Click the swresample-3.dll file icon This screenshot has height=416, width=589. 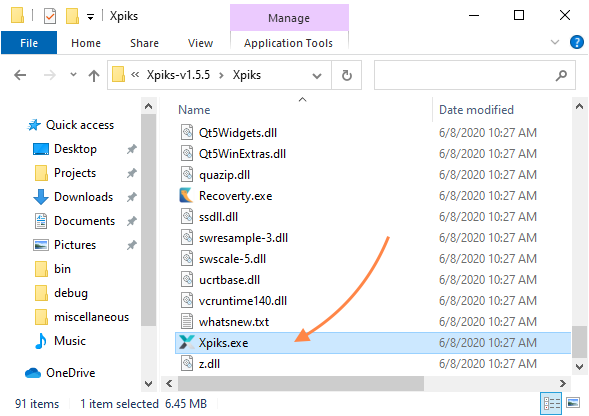click(x=187, y=238)
